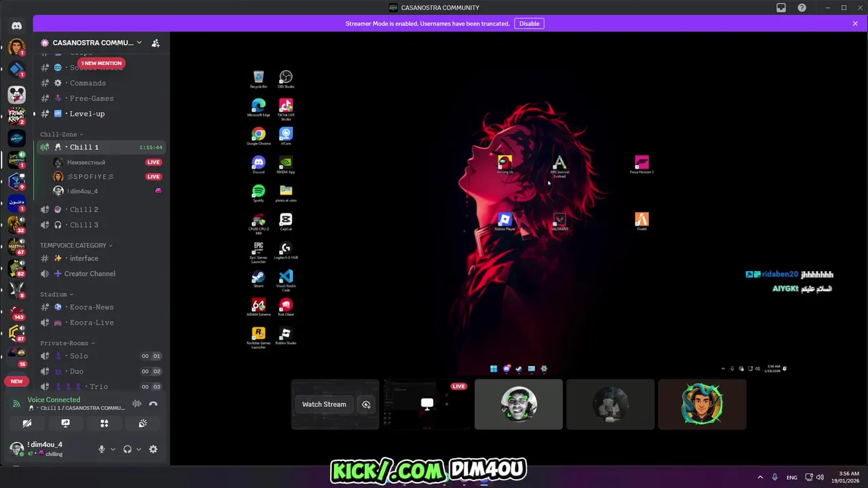Open the soundboard icon in voice panel
868x488 pixels.
143,423
